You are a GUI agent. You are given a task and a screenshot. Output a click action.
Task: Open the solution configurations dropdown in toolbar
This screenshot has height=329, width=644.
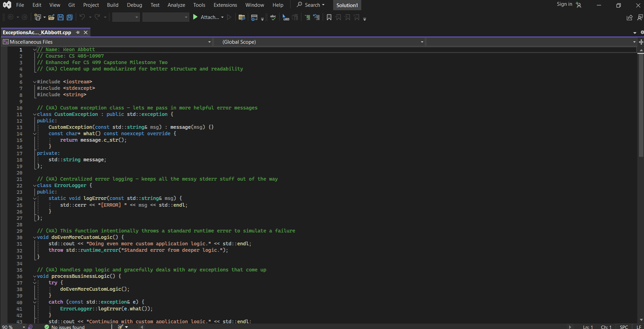click(x=126, y=17)
